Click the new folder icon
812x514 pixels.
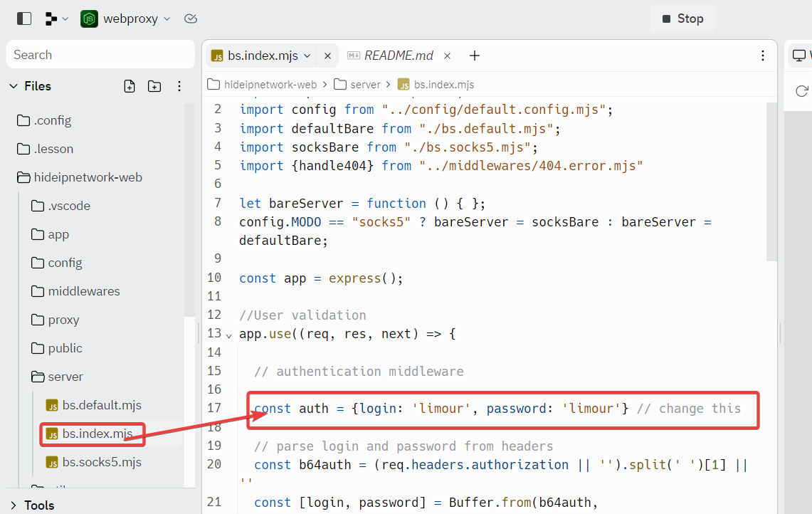pyautogui.click(x=154, y=86)
